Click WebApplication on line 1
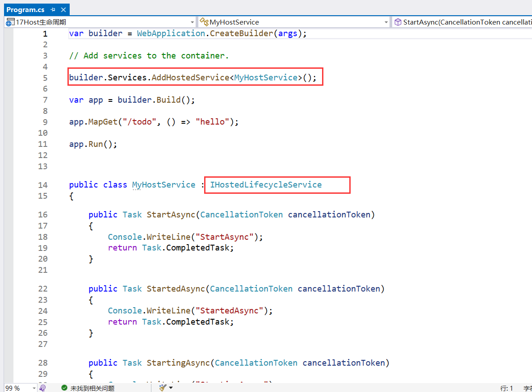 tap(171, 33)
